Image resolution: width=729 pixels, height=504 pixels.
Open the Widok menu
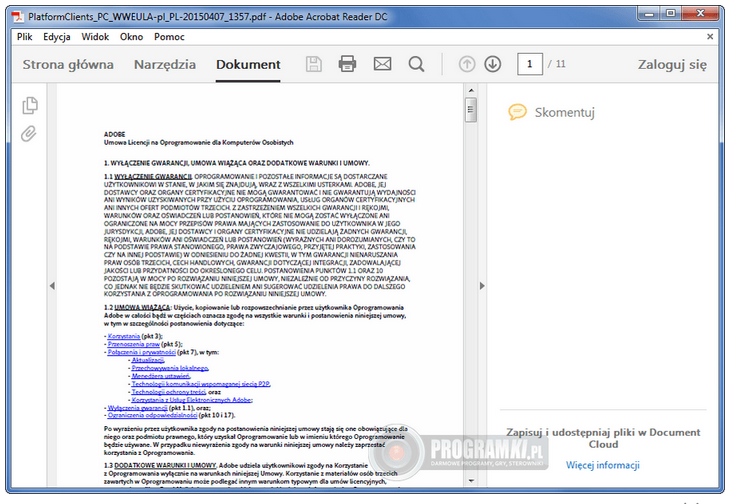pos(95,37)
